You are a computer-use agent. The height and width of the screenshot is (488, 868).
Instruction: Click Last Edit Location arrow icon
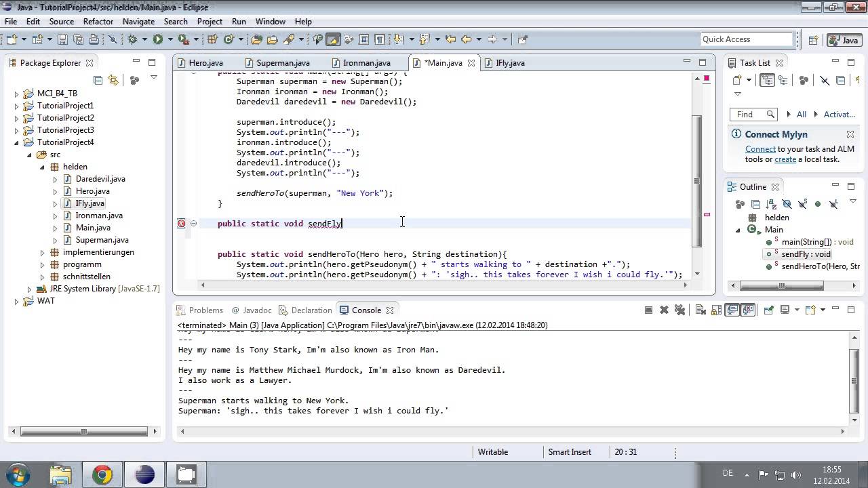click(450, 39)
